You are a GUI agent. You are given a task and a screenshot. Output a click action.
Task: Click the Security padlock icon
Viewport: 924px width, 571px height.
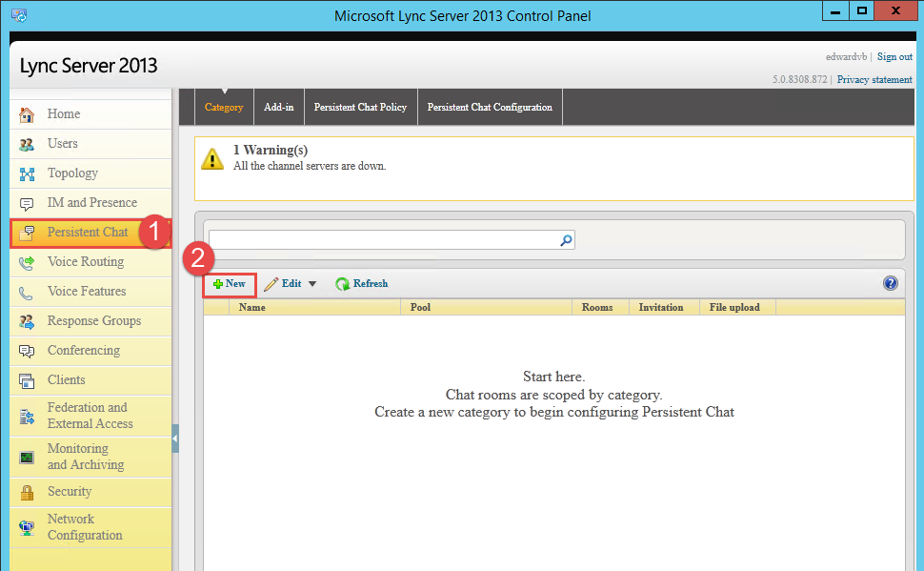[x=27, y=492]
